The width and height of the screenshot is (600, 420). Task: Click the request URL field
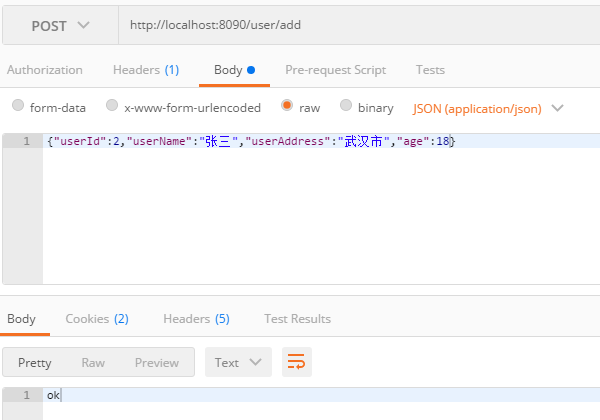[359, 25]
